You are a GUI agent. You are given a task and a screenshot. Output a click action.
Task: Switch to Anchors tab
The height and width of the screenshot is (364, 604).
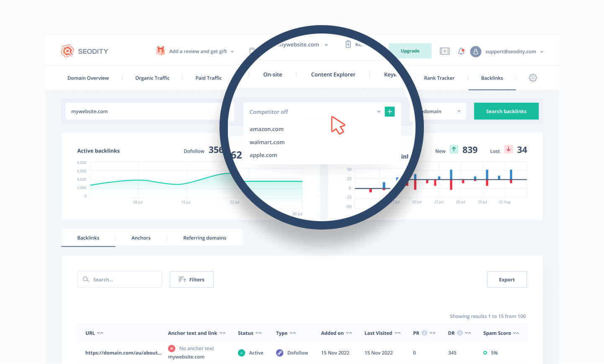pyautogui.click(x=141, y=238)
